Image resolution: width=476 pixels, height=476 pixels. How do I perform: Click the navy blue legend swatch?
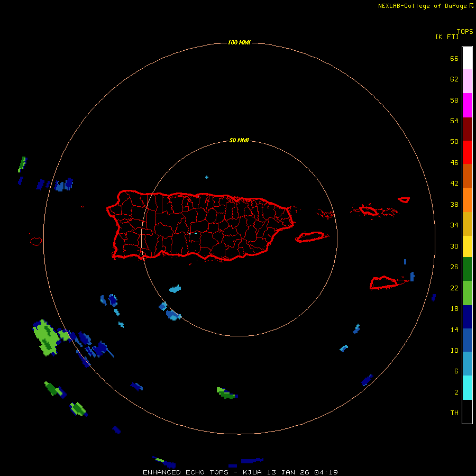(467, 317)
